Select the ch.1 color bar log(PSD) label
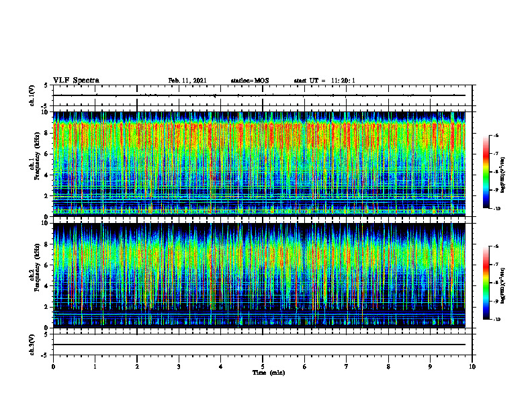Image resolution: width=532 pixels, height=411 pixels. [503, 175]
